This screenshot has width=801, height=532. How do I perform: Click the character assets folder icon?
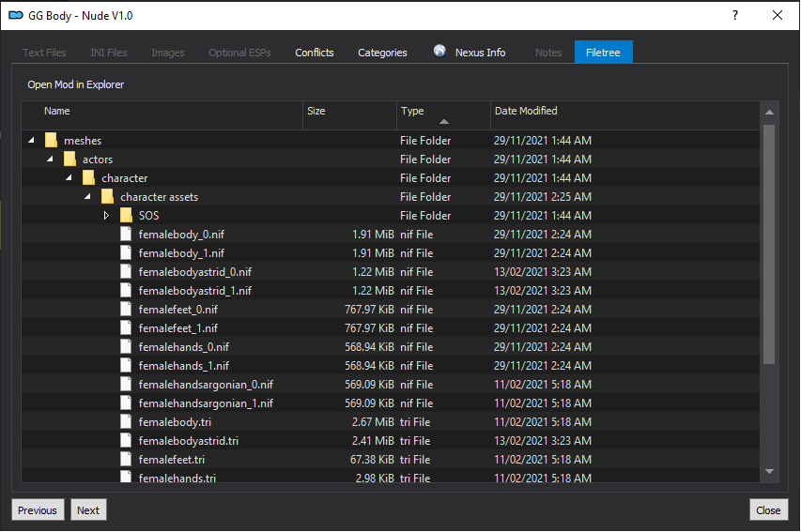pos(107,196)
